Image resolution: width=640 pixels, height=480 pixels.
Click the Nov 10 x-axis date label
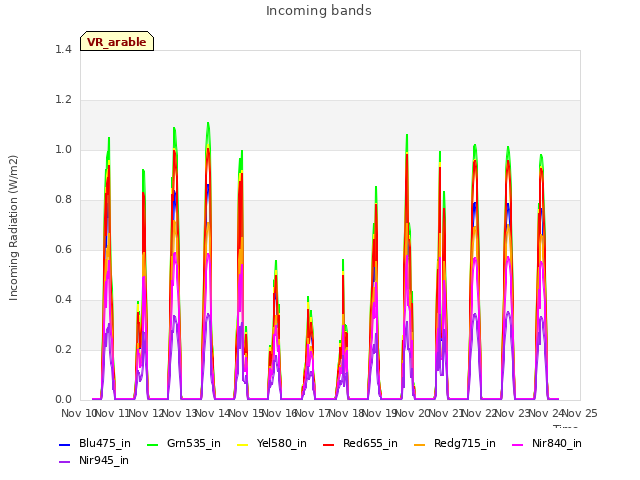pyautogui.click(x=78, y=413)
